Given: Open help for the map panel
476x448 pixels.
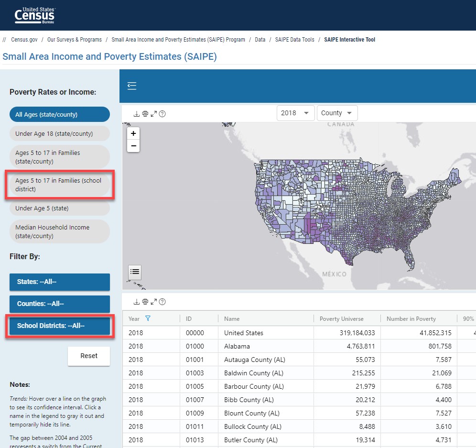Looking at the screenshot, I should pyautogui.click(x=162, y=114).
